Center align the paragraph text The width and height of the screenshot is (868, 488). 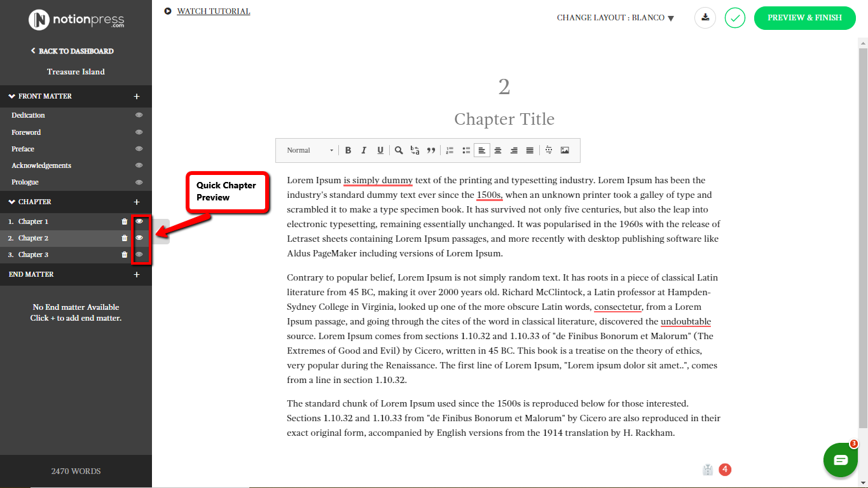(498, 151)
